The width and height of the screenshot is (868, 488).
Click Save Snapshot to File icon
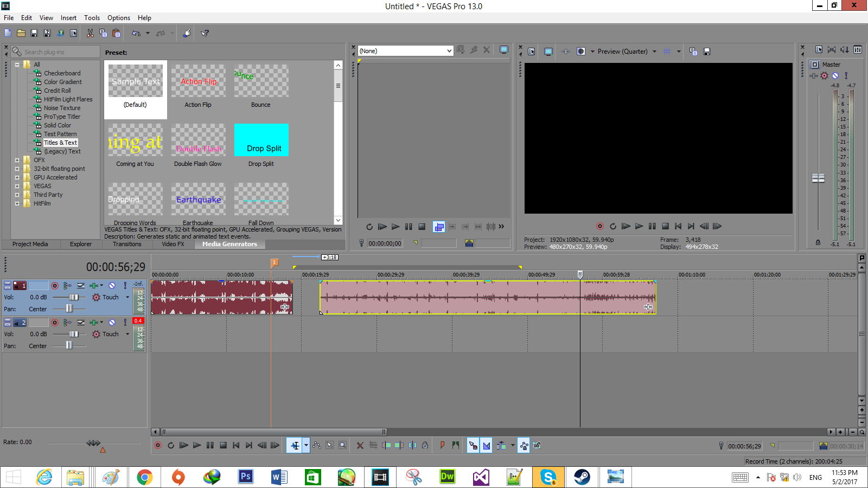tap(707, 52)
